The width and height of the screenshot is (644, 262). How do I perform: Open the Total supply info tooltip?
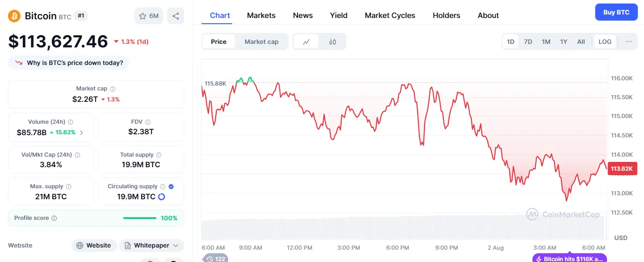tap(158, 155)
